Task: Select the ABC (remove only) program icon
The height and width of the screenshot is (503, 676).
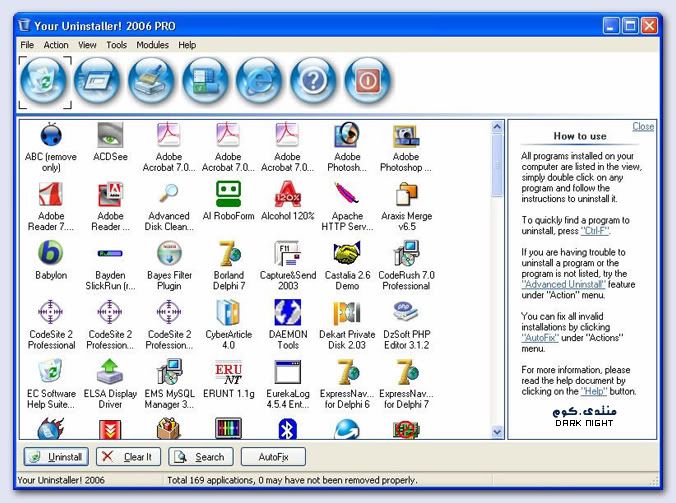Action: point(51,135)
